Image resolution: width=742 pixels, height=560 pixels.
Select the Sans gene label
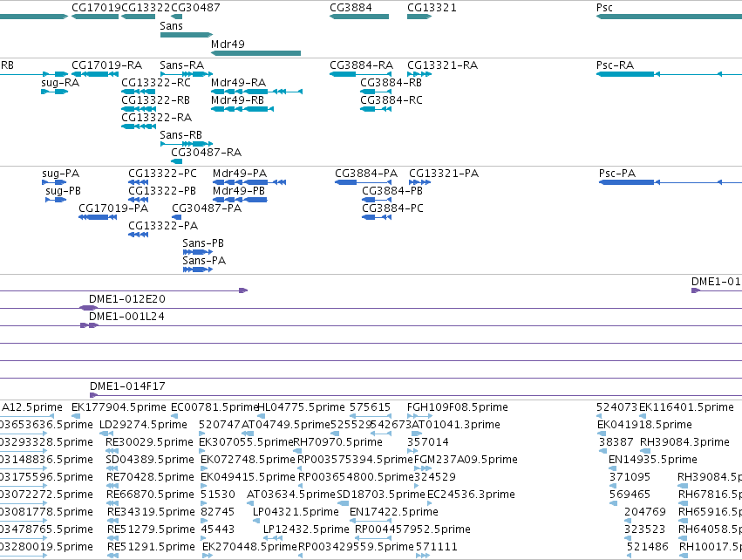(171, 26)
